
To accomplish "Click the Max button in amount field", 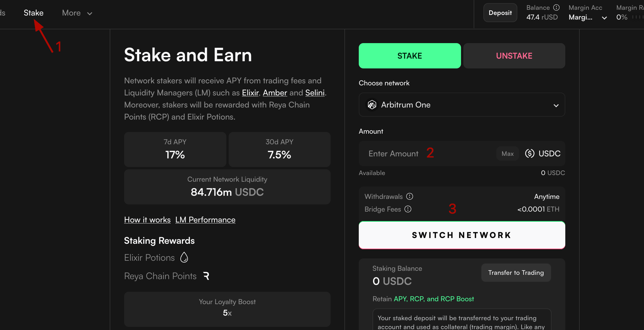I will [x=507, y=154].
